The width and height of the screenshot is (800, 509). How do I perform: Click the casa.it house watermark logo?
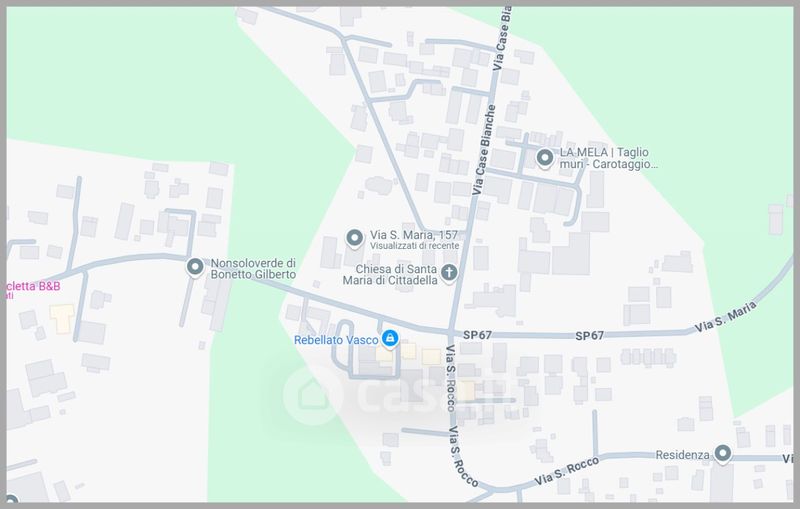[313, 395]
